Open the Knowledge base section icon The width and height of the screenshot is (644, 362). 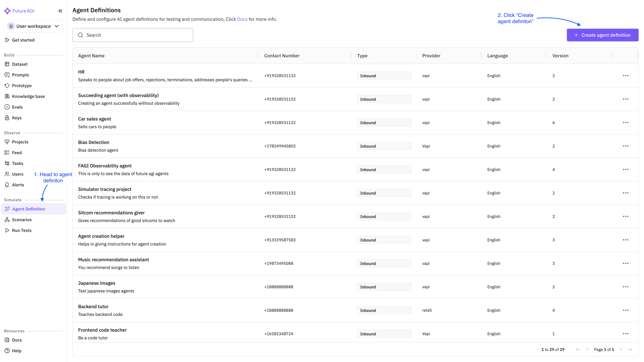pos(7,96)
